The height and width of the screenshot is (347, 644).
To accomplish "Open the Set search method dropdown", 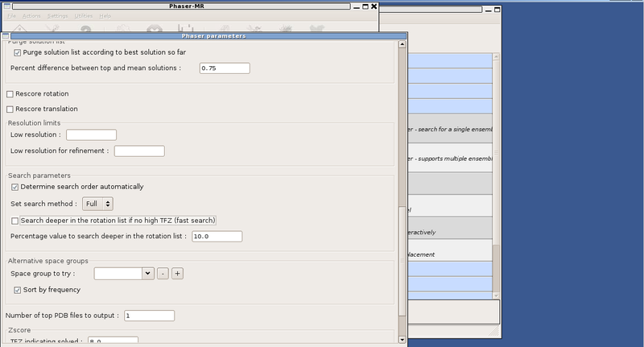I will coord(98,204).
